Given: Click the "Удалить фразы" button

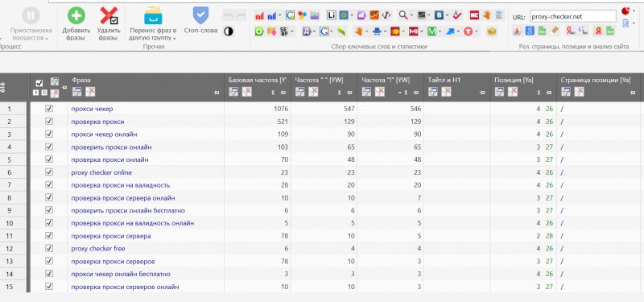Looking at the screenshot, I should pyautogui.click(x=109, y=24).
